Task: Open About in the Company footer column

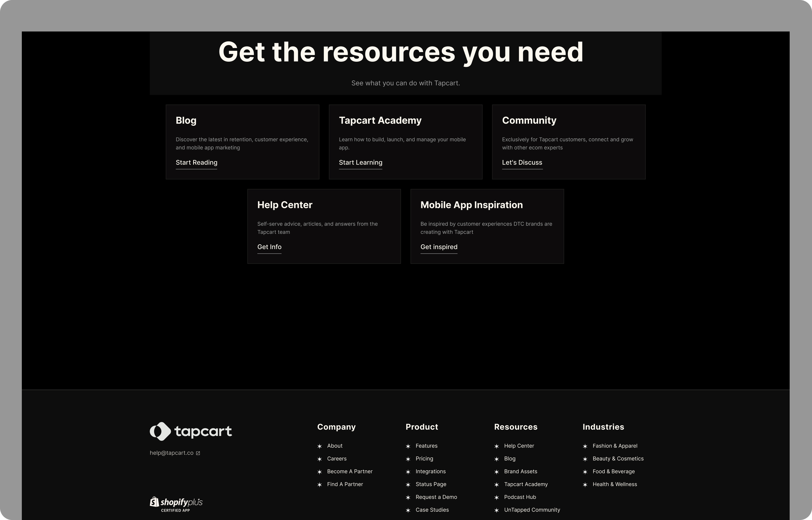Action: coord(335,446)
